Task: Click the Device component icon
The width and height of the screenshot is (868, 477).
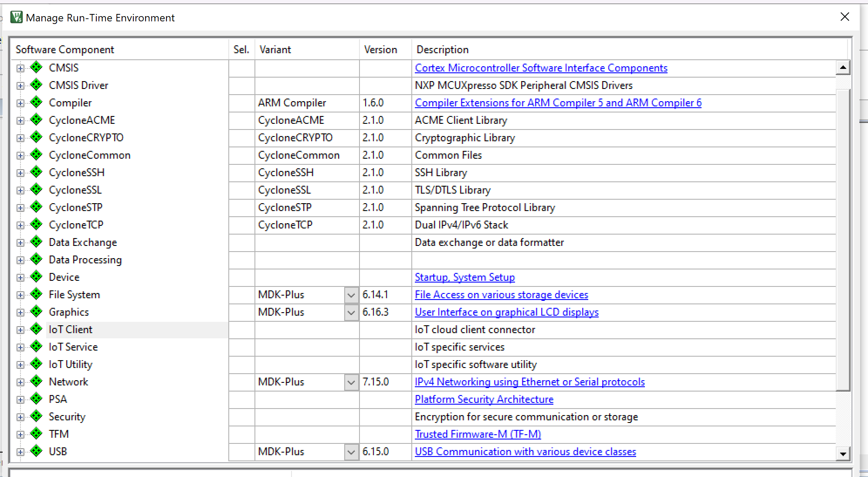Action: (x=36, y=277)
